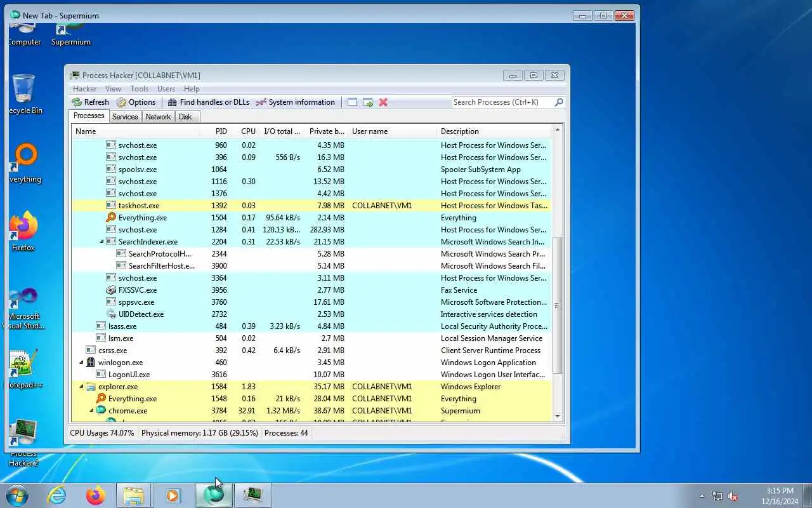Open the Users menu

point(166,89)
